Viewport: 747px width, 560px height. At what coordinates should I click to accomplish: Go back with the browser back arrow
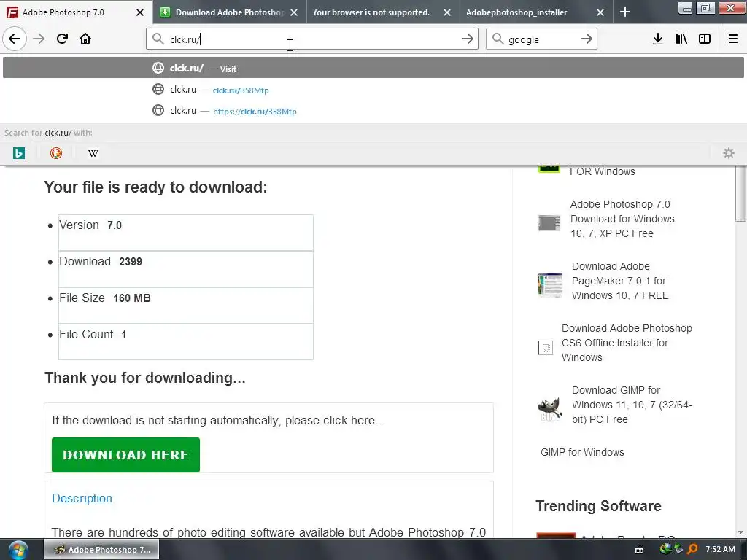tap(15, 39)
